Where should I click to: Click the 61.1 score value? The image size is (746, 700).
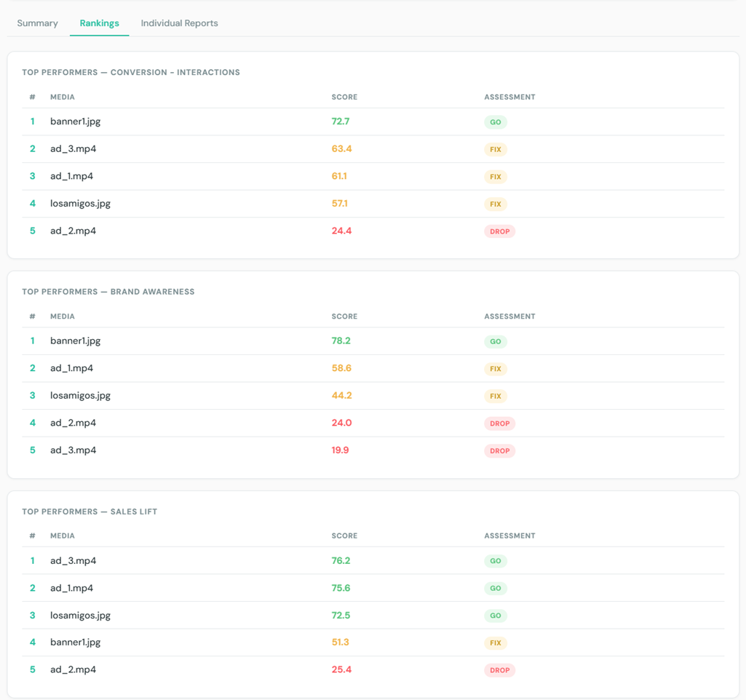tap(339, 176)
